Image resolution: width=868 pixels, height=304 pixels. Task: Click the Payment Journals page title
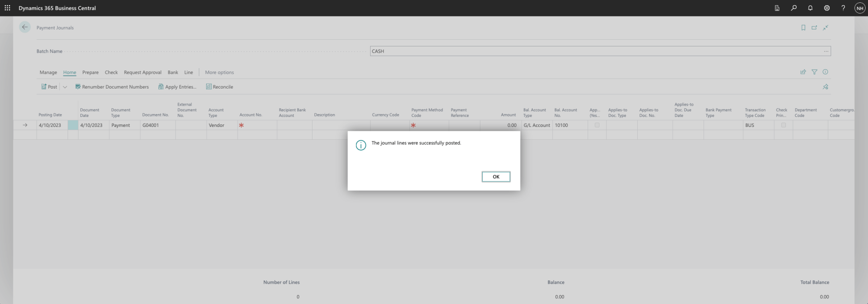click(55, 27)
